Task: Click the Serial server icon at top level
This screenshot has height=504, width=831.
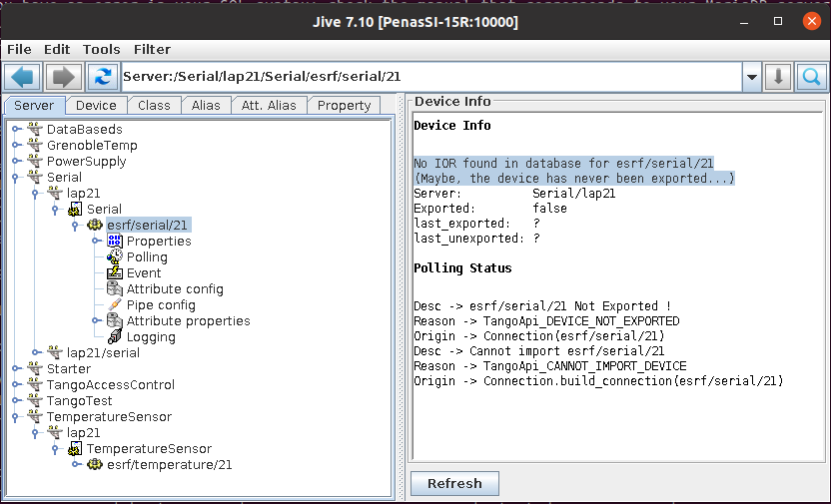Action: point(35,177)
